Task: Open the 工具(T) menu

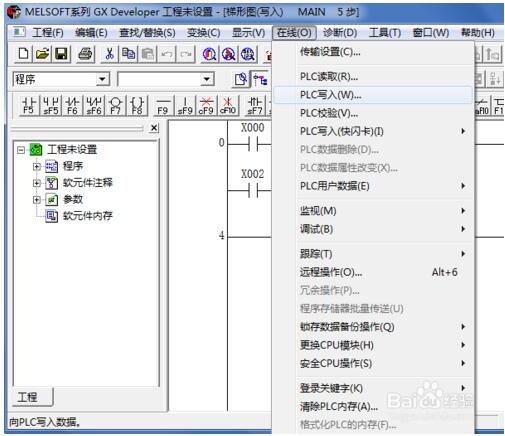Action: 385,33
